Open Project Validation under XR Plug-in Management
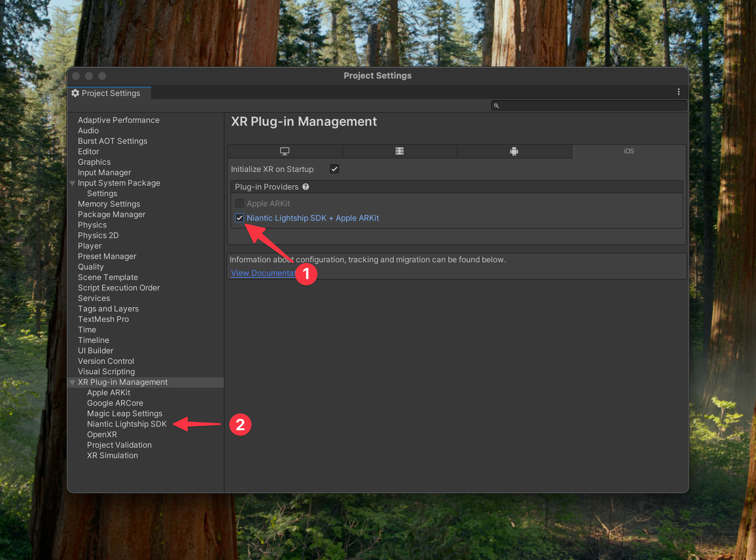 click(x=119, y=445)
